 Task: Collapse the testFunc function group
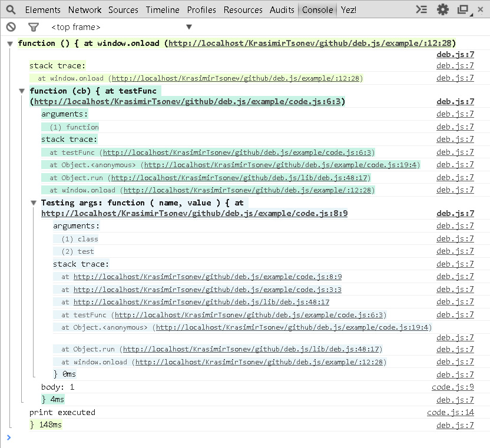pyautogui.click(x=22, y=91)
